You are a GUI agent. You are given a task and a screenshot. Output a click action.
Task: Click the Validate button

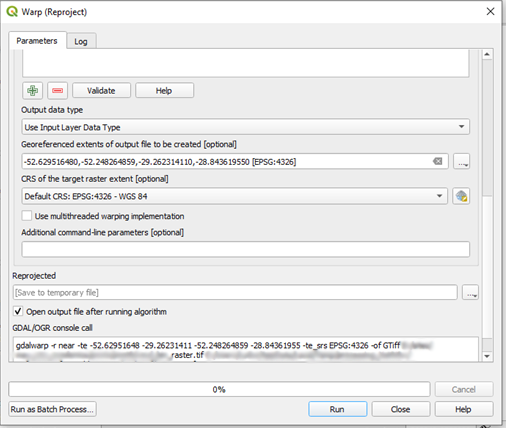[x=101, y=91]
